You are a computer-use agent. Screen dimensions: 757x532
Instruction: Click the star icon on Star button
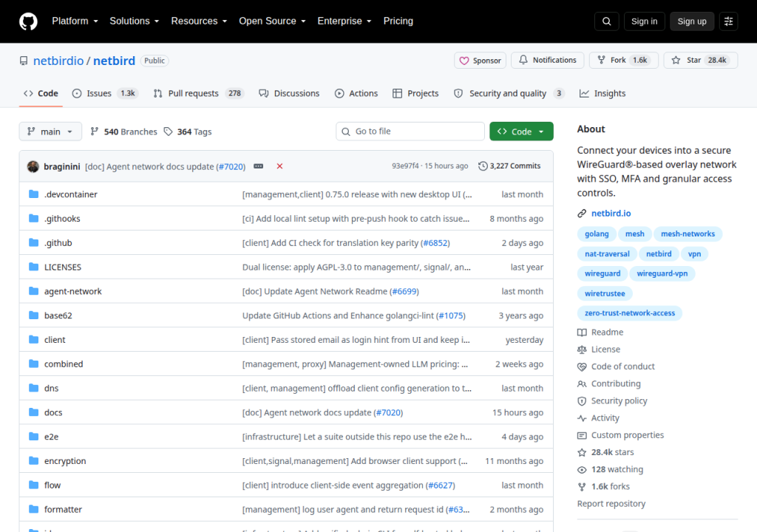click(x=676, y=60)
